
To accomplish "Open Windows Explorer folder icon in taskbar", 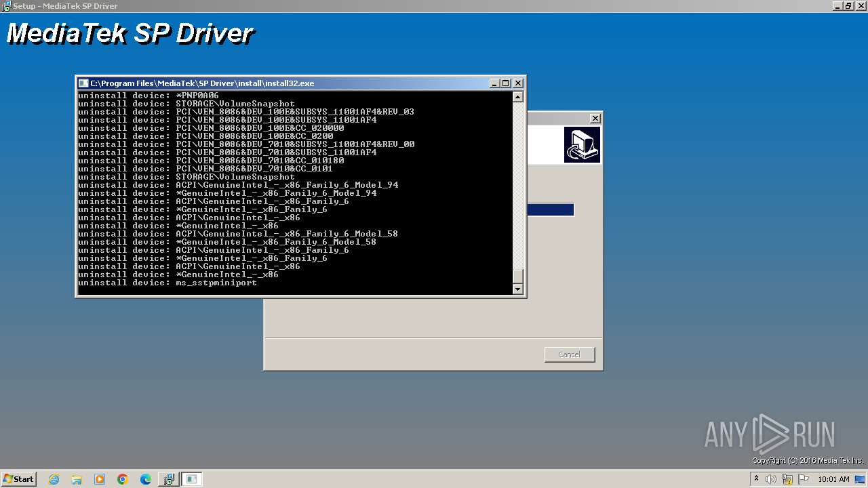I will pos(77,479).
